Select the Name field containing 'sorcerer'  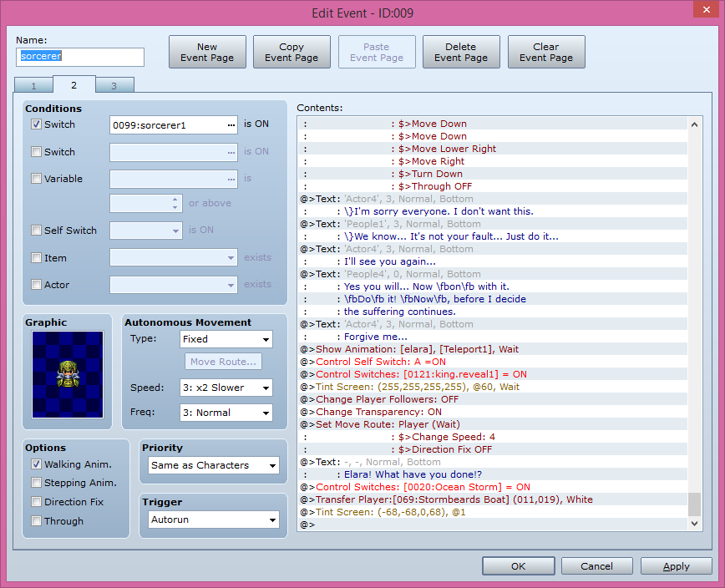coord(80,57)
